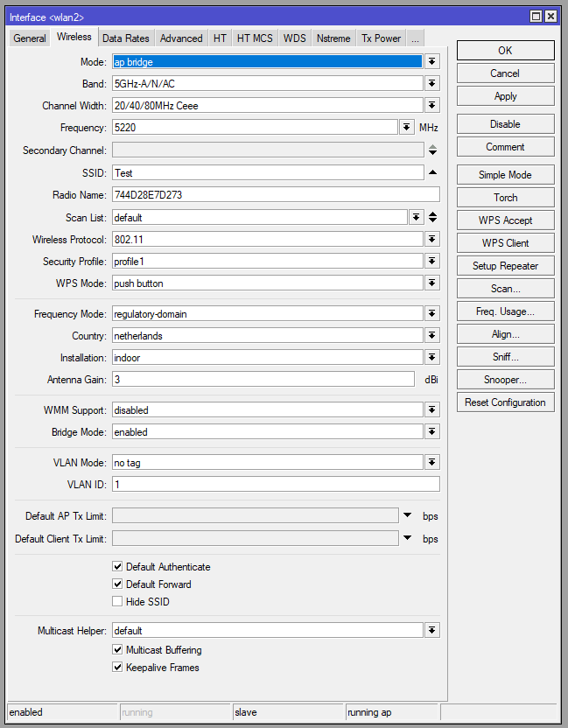Image resolution: width=568 pixels, height=728 pixels.
Task: Toggle the Default Authenticate checkbox
Action: (x=117, y=566)
